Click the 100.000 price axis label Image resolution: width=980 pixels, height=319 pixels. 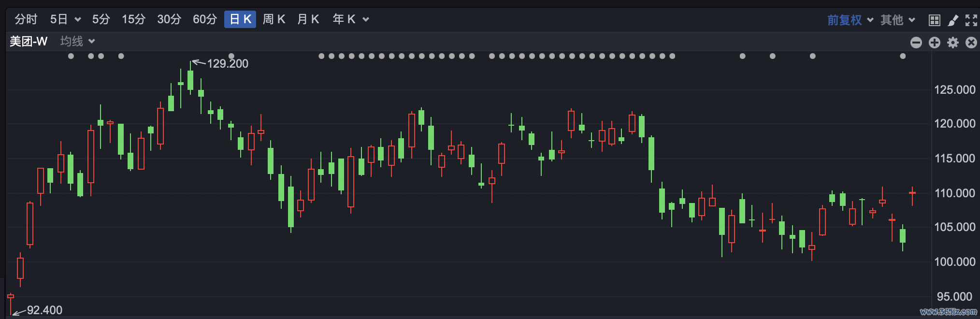[955, 262]
